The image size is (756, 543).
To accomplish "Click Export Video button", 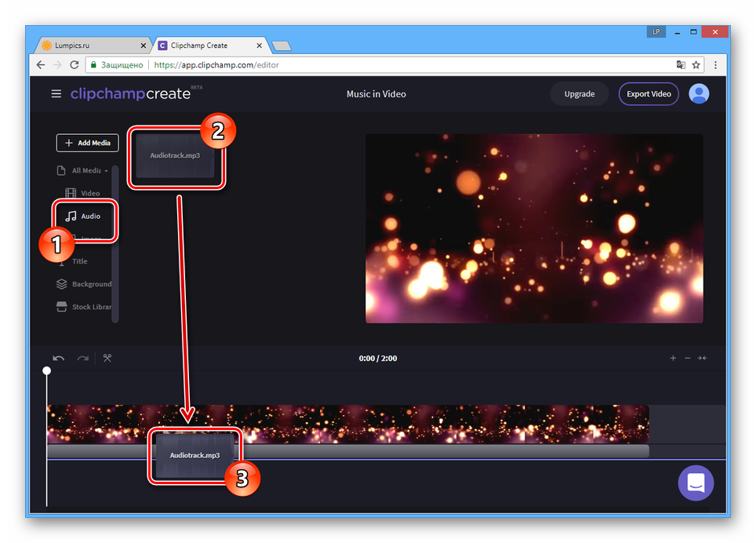I will tap(649, 94).
